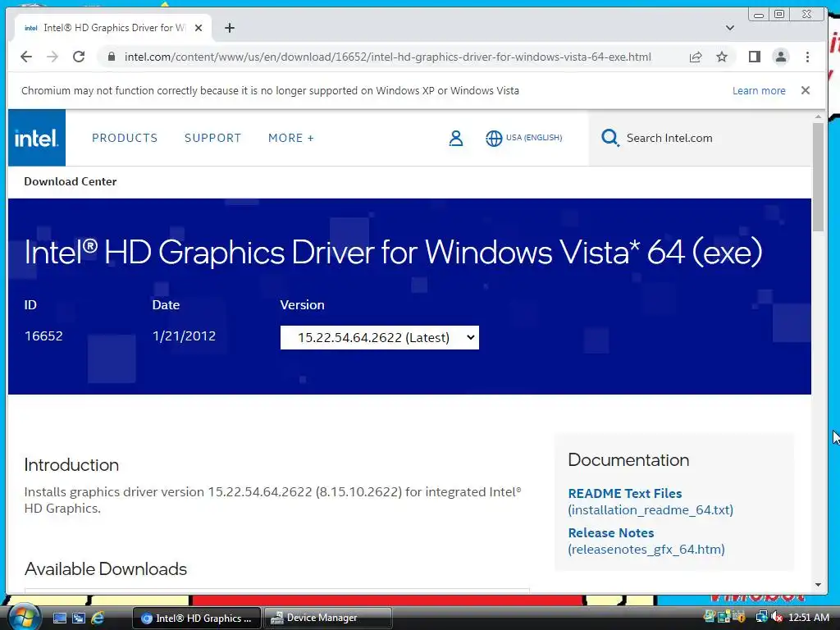Click the address bar URL

(388, 57)
